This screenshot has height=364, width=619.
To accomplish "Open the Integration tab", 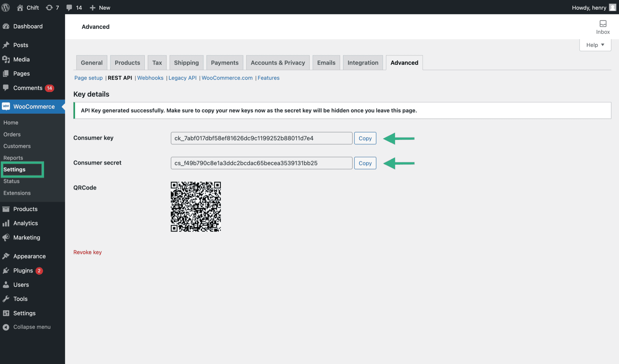I will tap(363, 63).
